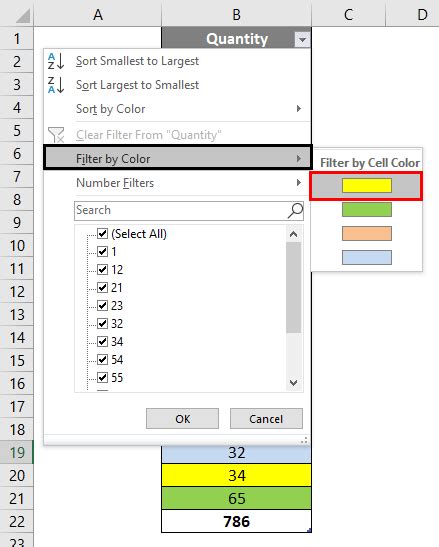Uncheck the (Select All) checkbox
Image resolution: width=439 pixels, height=547 pixels.
[x=103, y=233]
